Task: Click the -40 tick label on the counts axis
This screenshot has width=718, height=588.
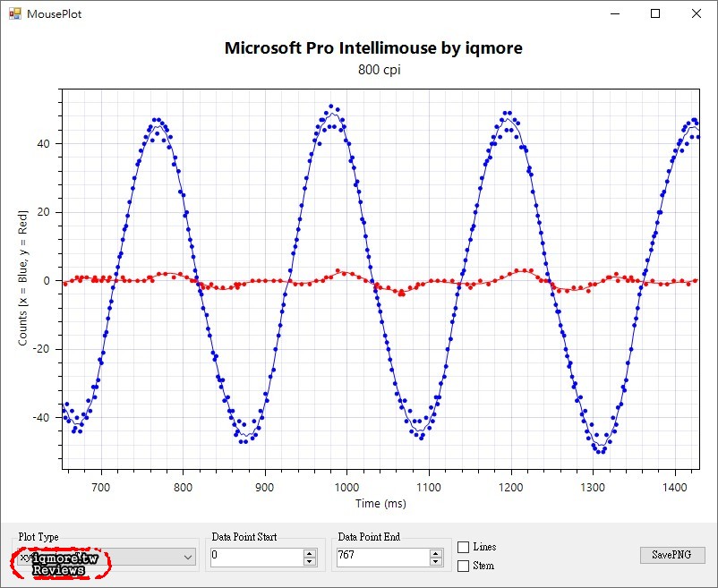Action: click(x=41, y=417)
